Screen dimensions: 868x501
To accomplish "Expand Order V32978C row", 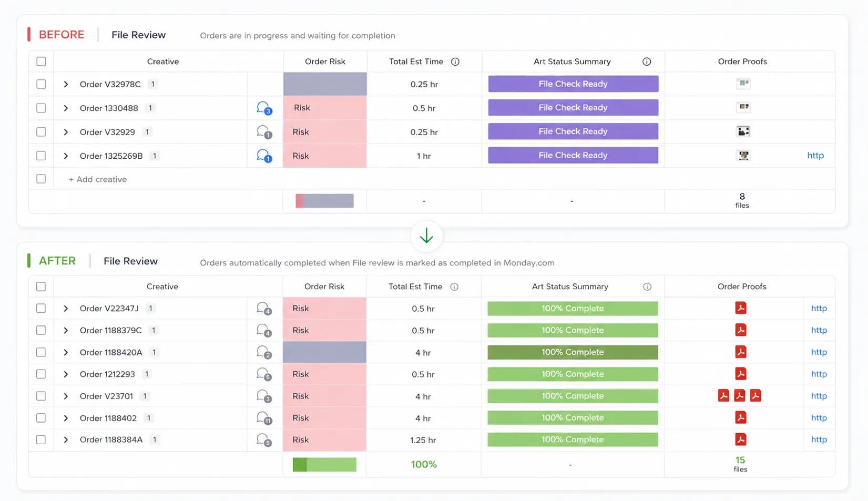I will pos(66,84).
